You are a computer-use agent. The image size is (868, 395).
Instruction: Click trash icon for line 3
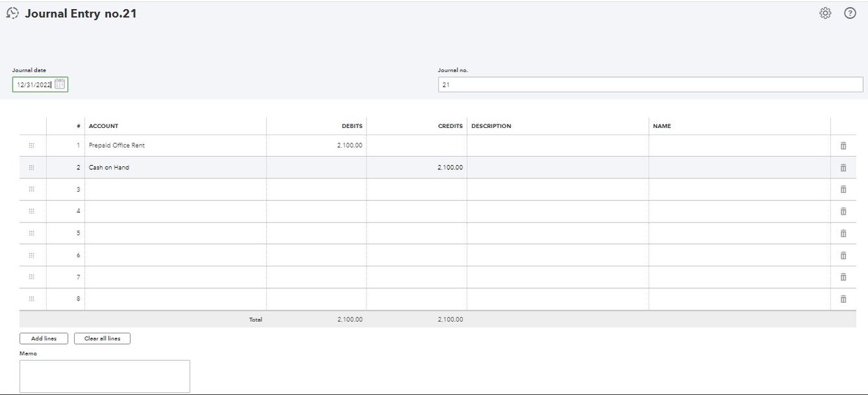point(843,189)
